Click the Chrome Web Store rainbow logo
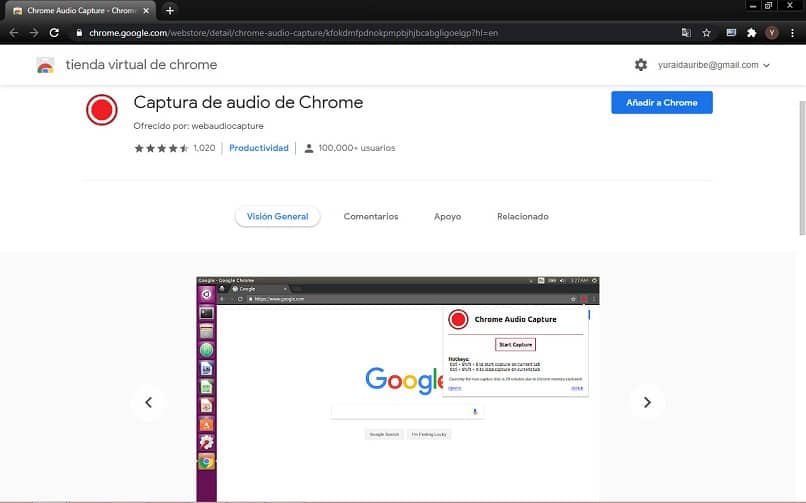The image size is (806, 503). click(x=45, y=65)
